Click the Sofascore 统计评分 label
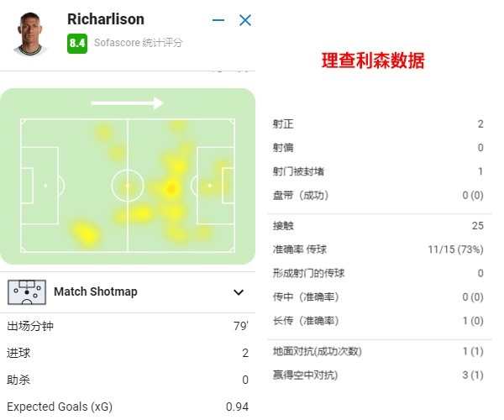The width and height of the screenshot is (504, 420). 139,43
